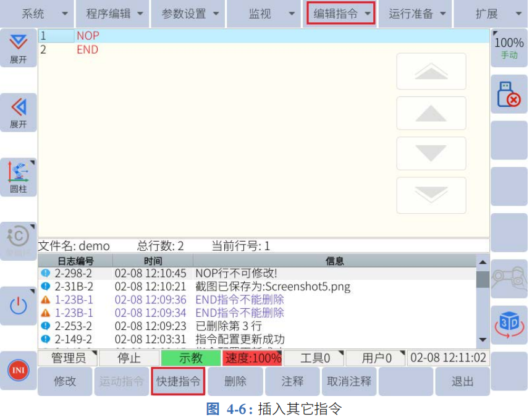Click the red speed 100% indicator
The width and height of the screenshot is (532, 417).
pos(252,358)
